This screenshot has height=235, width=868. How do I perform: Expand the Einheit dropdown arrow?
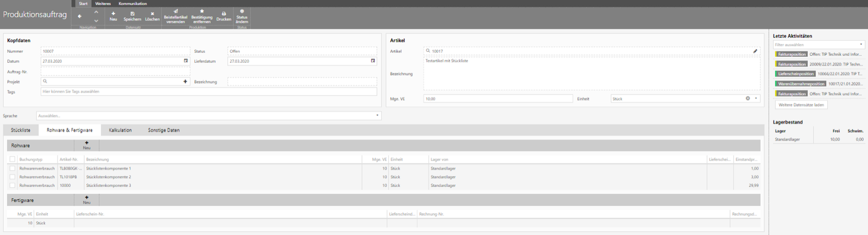coord(756,99)
